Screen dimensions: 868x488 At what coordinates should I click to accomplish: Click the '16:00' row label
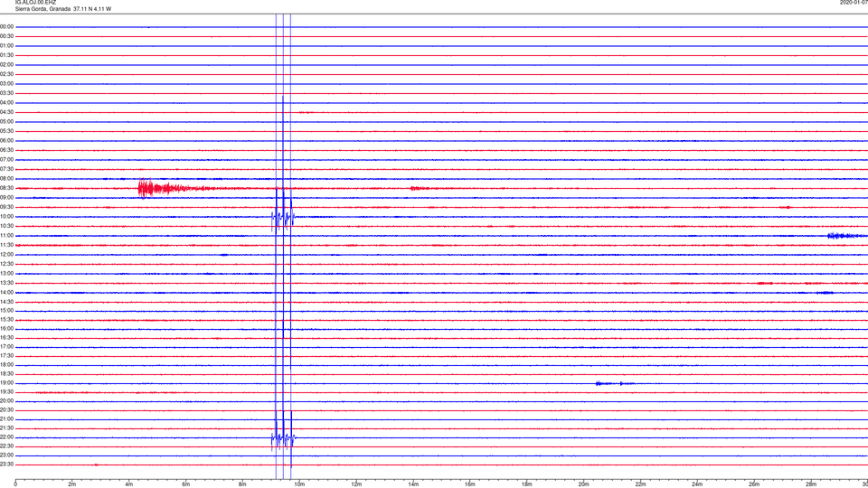pos(6,329)
